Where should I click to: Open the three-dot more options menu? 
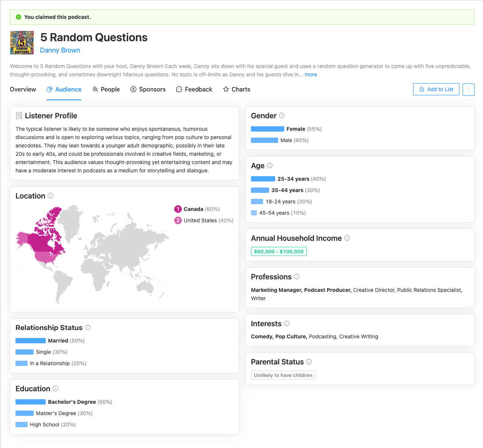469,89
